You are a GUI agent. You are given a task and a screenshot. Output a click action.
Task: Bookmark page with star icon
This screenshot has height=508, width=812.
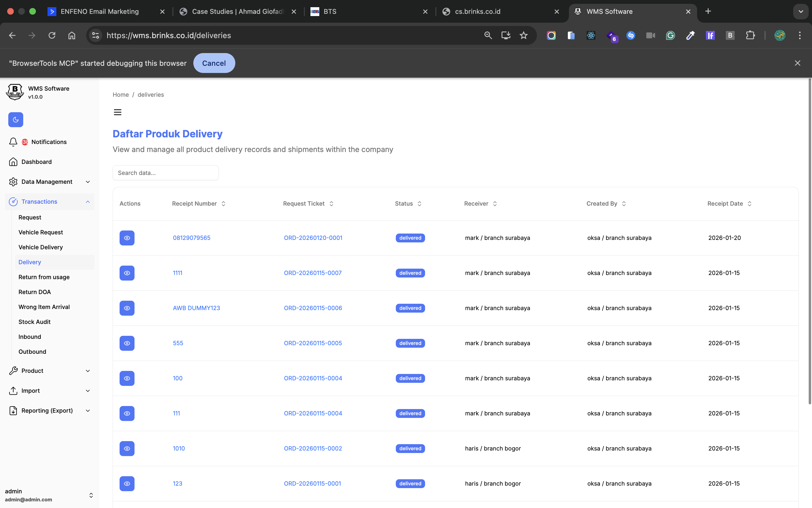523,35
